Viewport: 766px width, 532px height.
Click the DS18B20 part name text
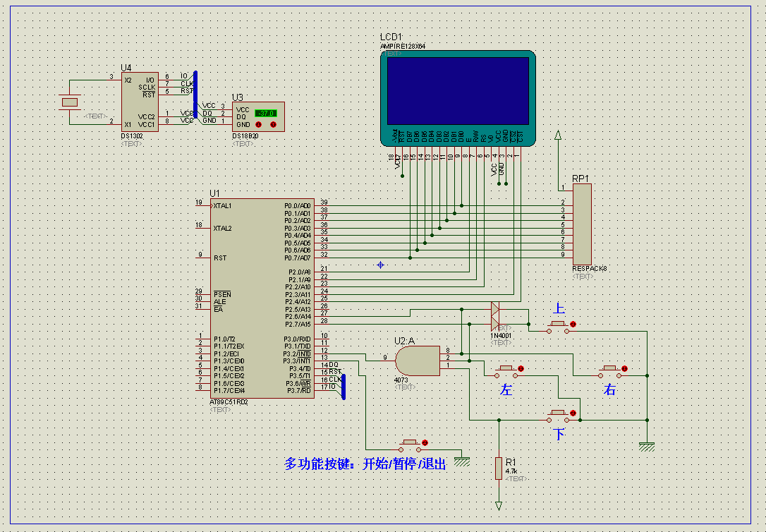coord(245,135)
